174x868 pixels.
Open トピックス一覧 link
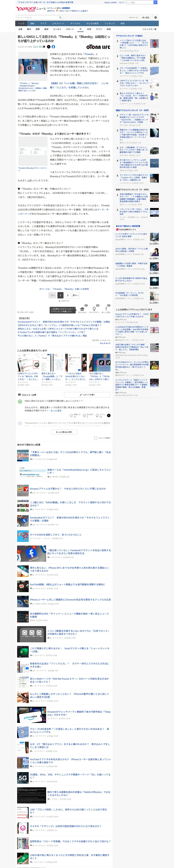click(x=149, y=29)
